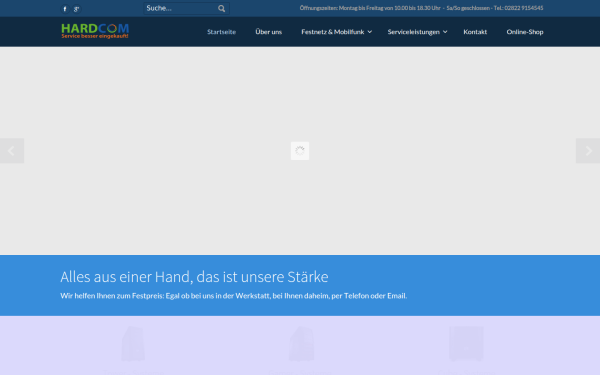Viewport: 600px width, 375px height.
Task: Click the Alles aus einer Hand heading
Action: click(194, 277)
